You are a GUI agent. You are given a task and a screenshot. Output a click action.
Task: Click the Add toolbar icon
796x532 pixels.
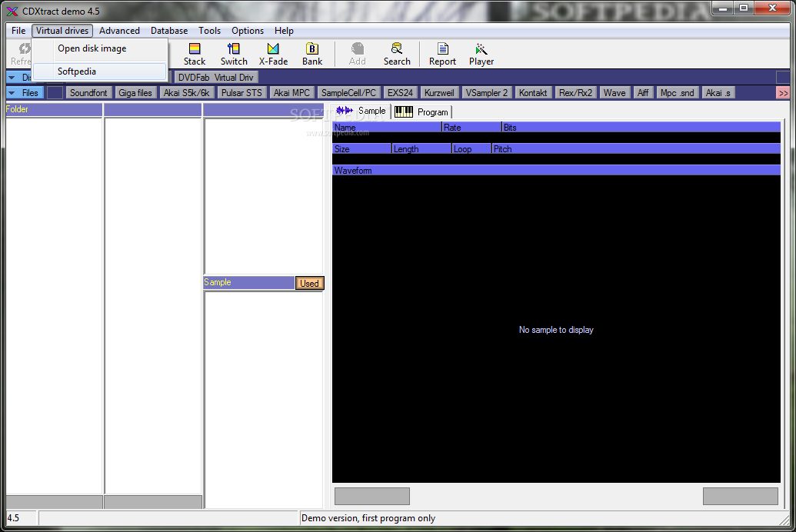[358, 55]
